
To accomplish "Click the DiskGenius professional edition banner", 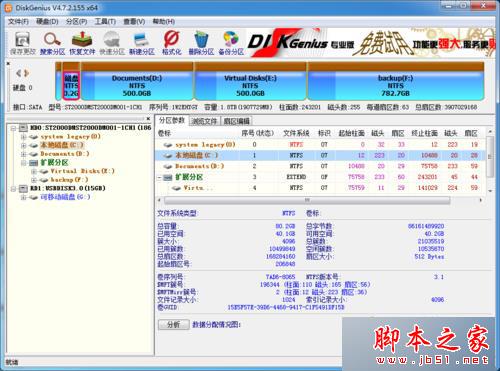I will pyautogui.click(x=371, y=43).
